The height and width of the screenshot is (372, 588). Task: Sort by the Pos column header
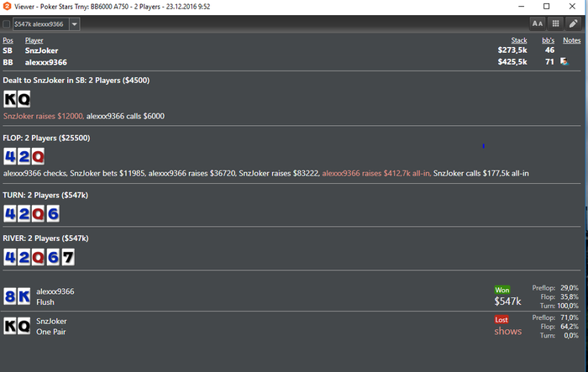[x=8, y=40]
